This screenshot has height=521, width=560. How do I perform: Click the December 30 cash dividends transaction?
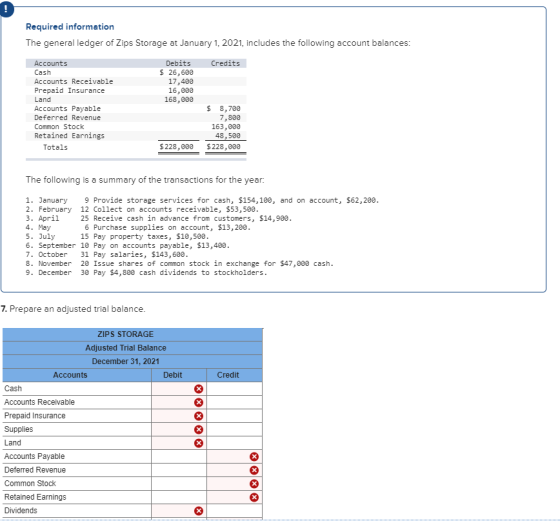point(146,272)
